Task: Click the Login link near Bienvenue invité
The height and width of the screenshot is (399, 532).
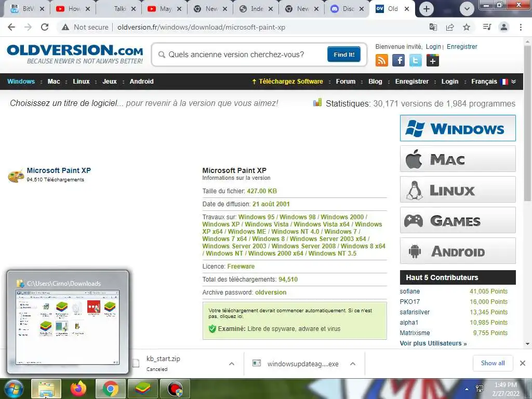Action: click(x=433, y=46)
